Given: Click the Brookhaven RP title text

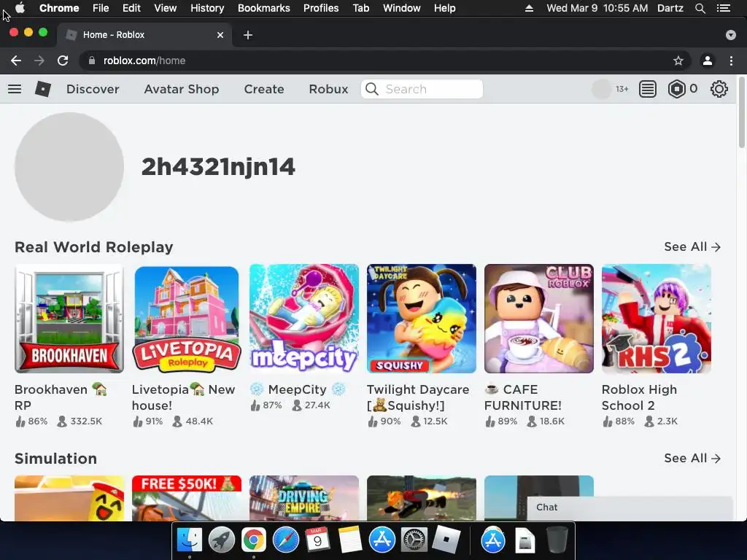Looking at the screenshot, I should (x=61, y=397).
